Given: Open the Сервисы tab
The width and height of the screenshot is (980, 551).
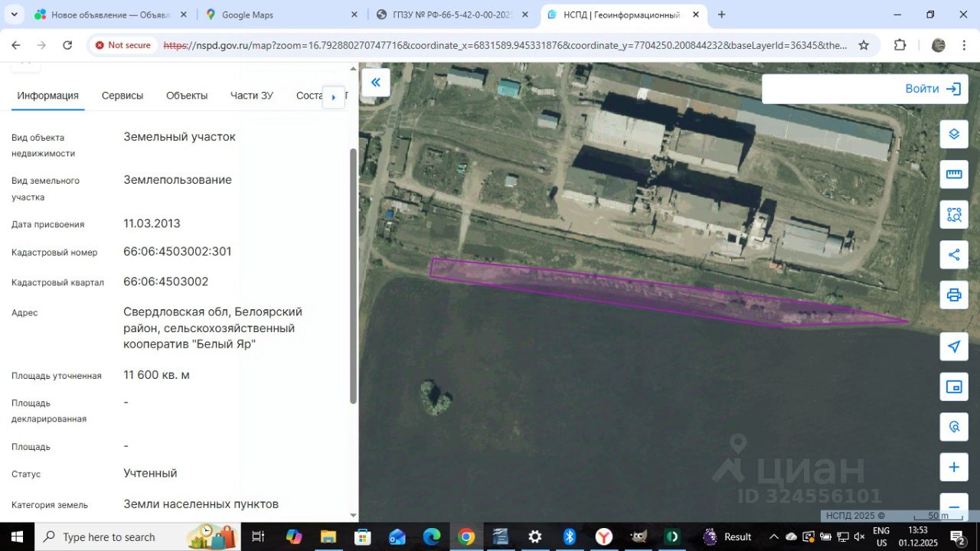Looking at the screenshot, I should click(x=122, y=96).
